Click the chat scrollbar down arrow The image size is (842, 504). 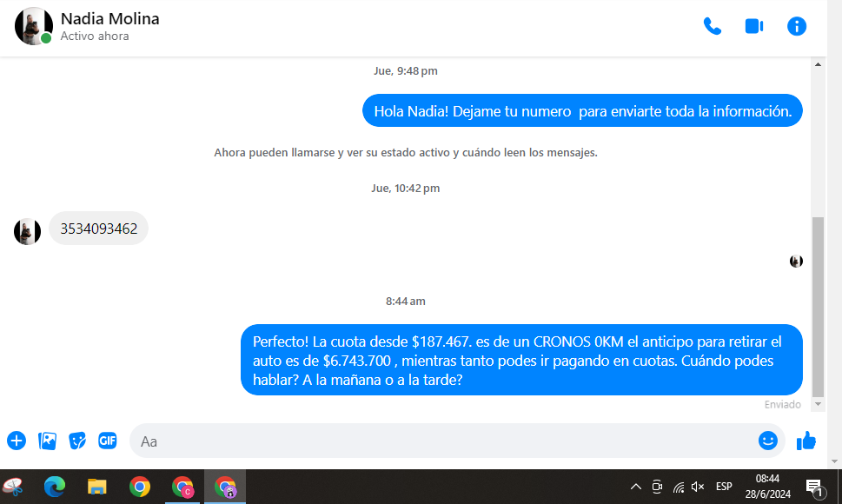click(818, 404)
